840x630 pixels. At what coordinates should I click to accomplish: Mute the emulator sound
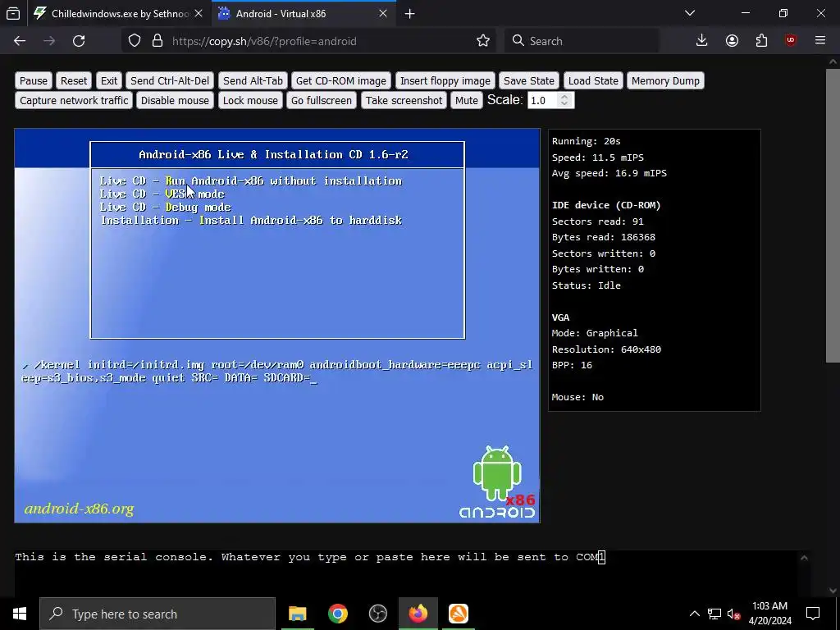pyautogui.click(x=467, y=101)
